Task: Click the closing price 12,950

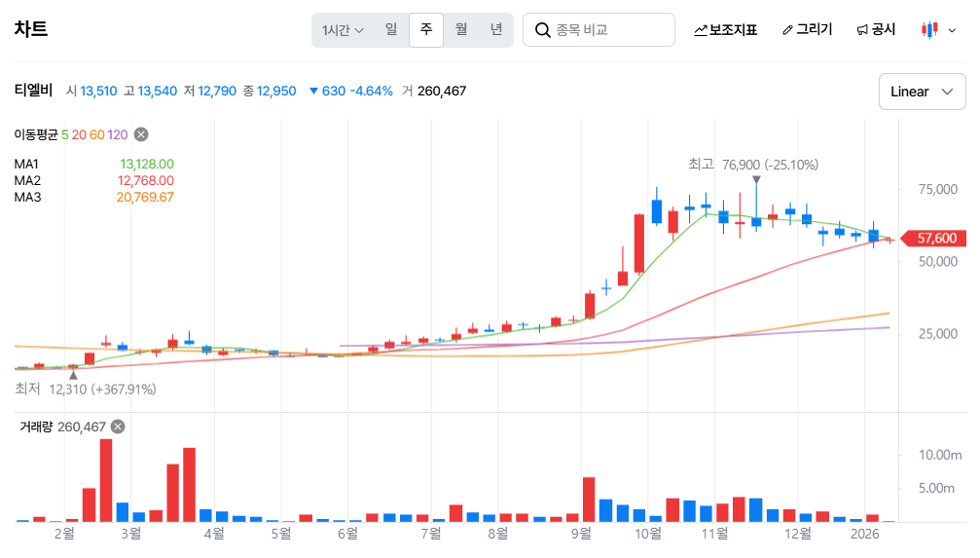Action: point(276,92)
